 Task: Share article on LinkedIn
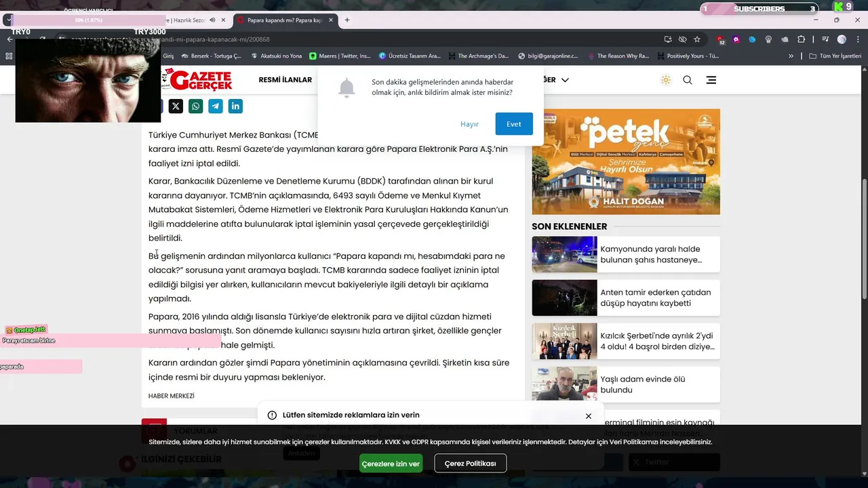235,106
